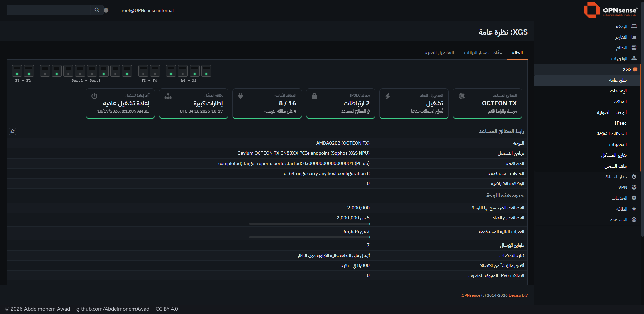
Task: Click the orange XGS chip icon
Action: [635, 69]
